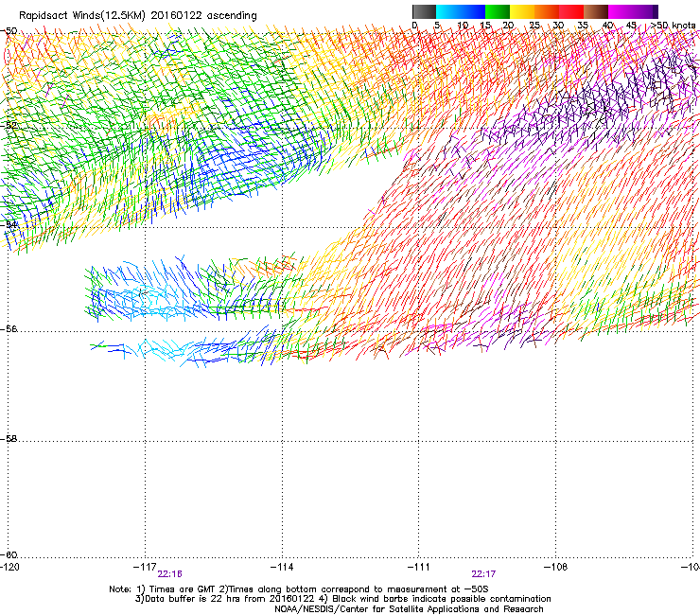This screenshot has height=615, width=700.
Task: Click the -56 latitude axis label
Action: coord(9,328)
